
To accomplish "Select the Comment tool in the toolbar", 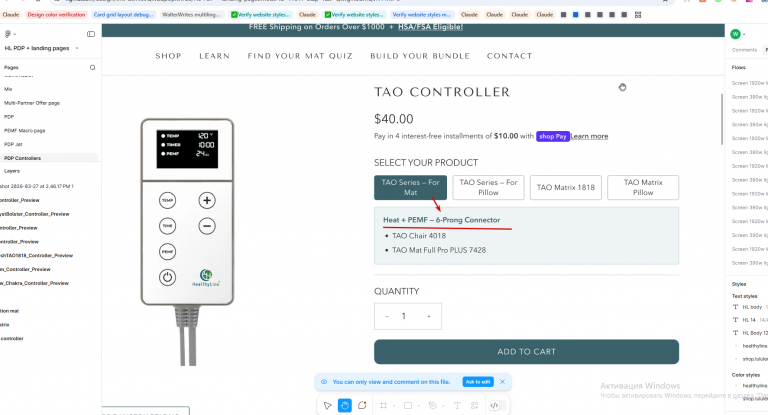I will click(362, 405).
